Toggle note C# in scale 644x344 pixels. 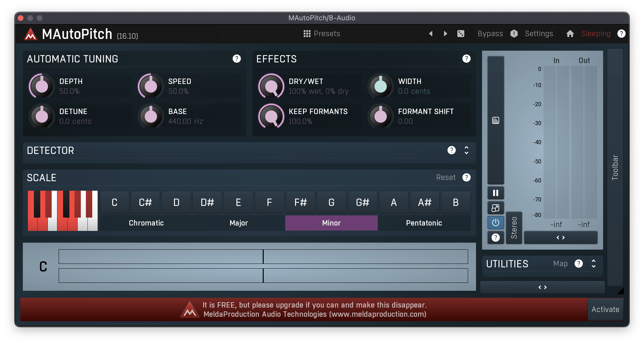coord(145,202)
